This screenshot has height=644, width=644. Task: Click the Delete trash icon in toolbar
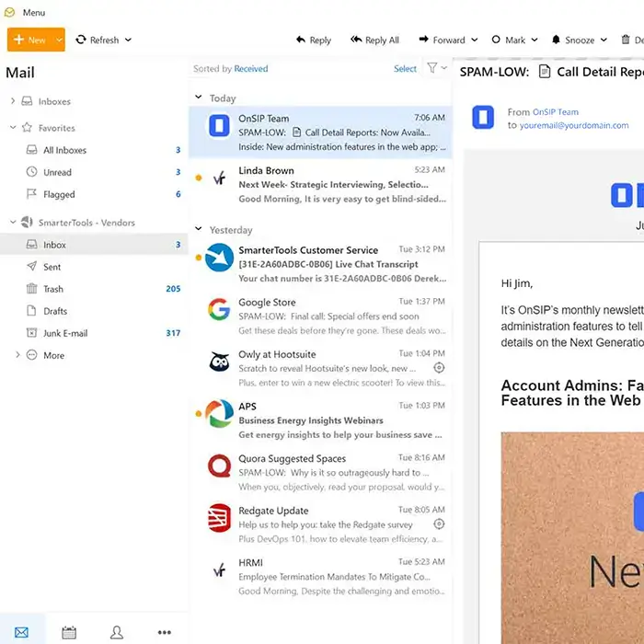pyautogui.click(x=625, y=40)
